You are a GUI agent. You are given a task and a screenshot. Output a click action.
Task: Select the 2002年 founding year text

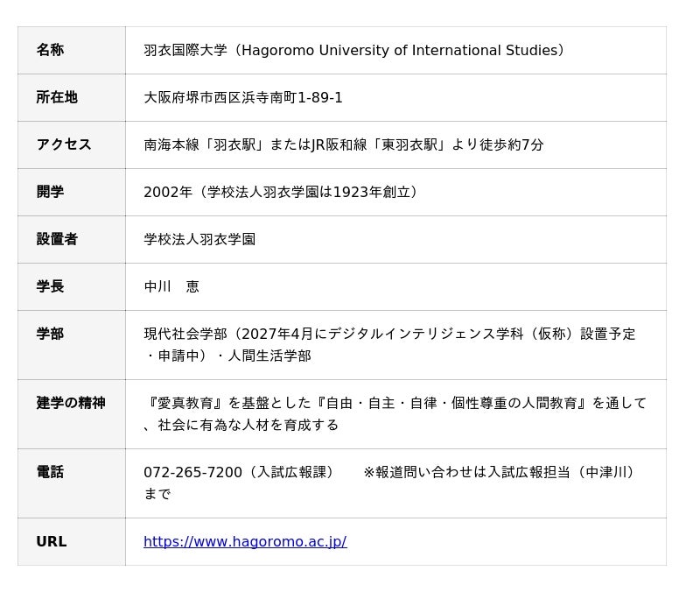168,192
